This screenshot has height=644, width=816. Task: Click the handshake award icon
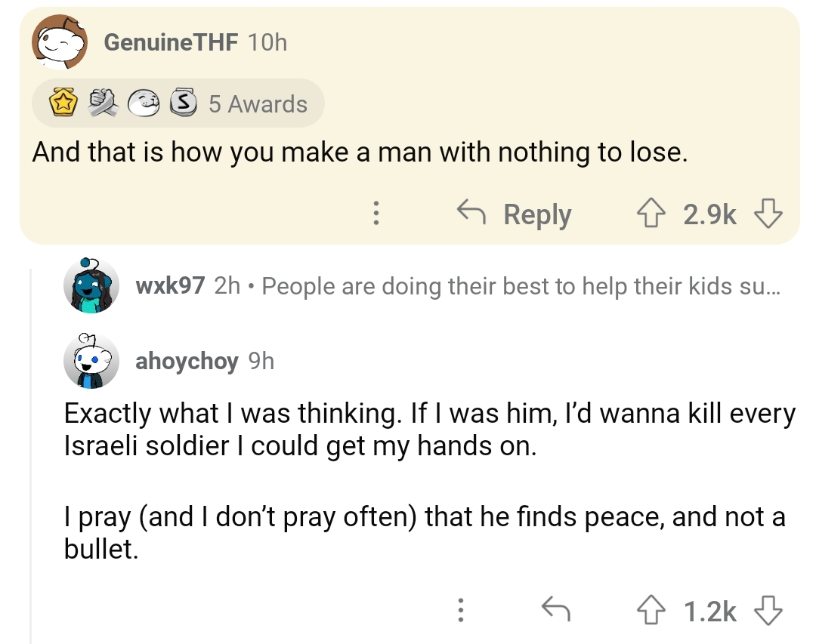(104, 104)
